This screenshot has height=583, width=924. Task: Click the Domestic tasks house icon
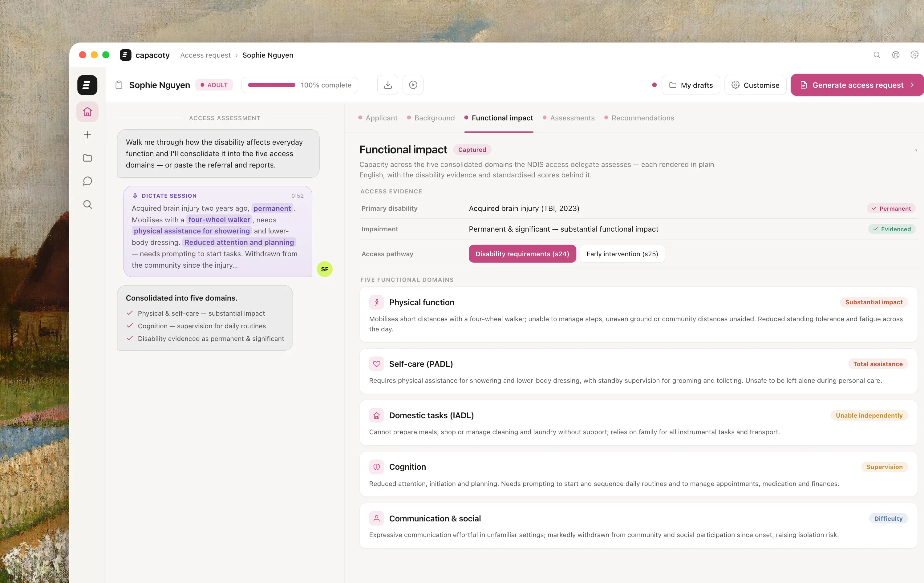376,415
